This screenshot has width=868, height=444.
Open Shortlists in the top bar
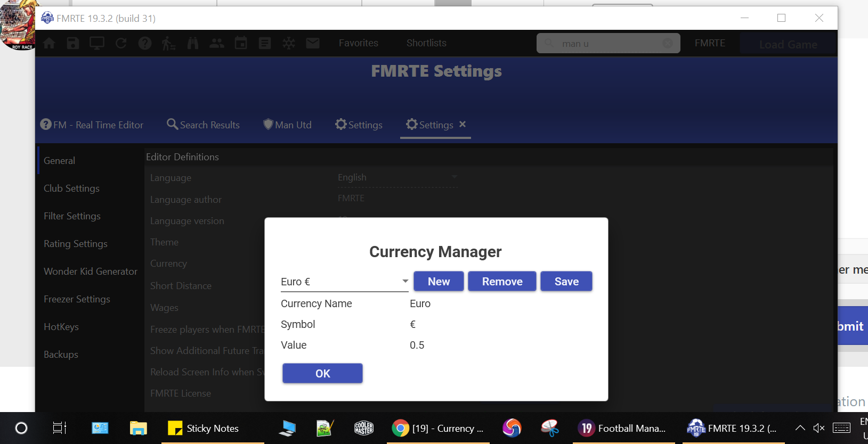tap(426, 43)
